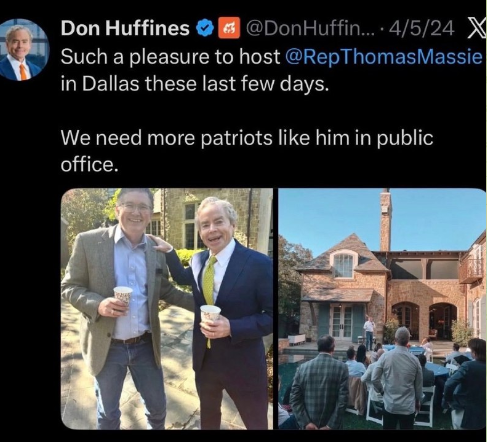
Task: Click the speaker standing on the patio
Action: [x=369, y=332]
